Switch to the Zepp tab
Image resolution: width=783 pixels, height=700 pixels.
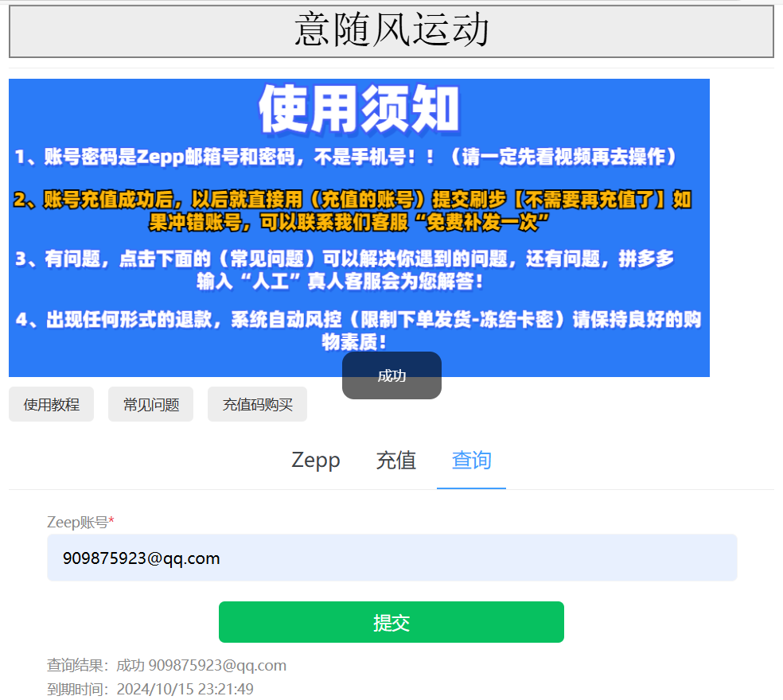pyautogui.click(x=316, y=460)
